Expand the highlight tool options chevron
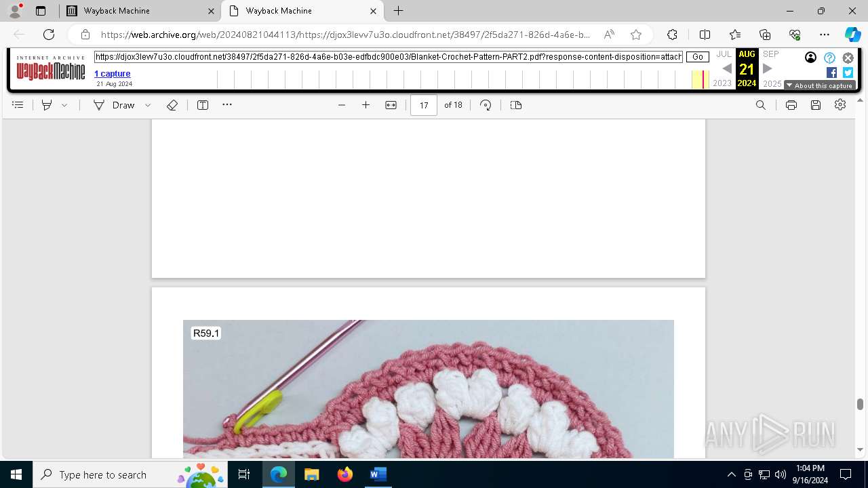This screenshot has height=488, width=868. click(64, 105)
